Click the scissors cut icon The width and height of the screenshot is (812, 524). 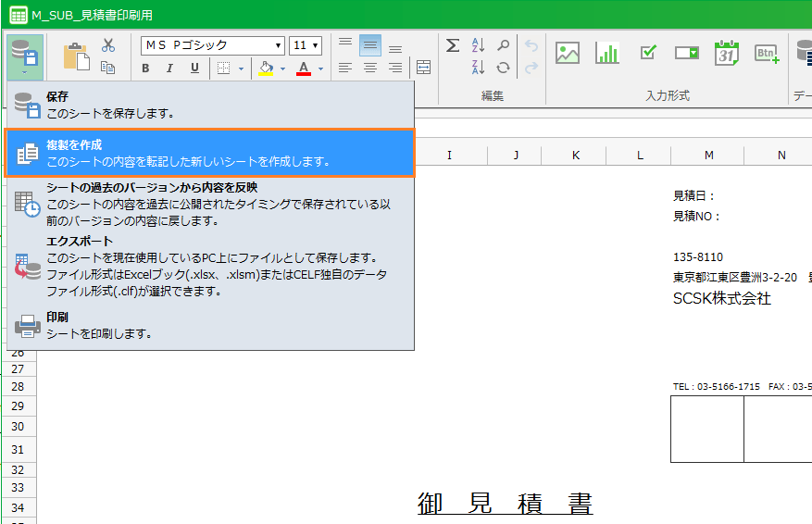(x=108, y=45)
